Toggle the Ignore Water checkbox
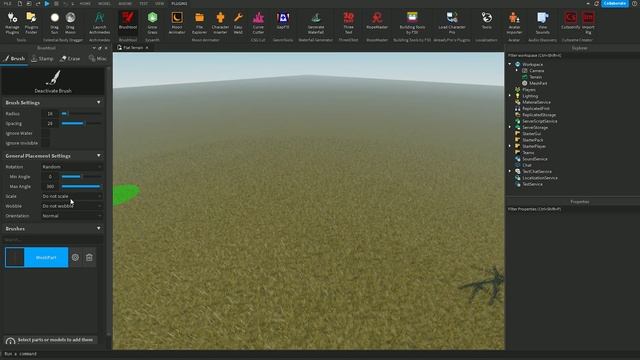This screenshot has height=360, width=640. tap(45, 133)
